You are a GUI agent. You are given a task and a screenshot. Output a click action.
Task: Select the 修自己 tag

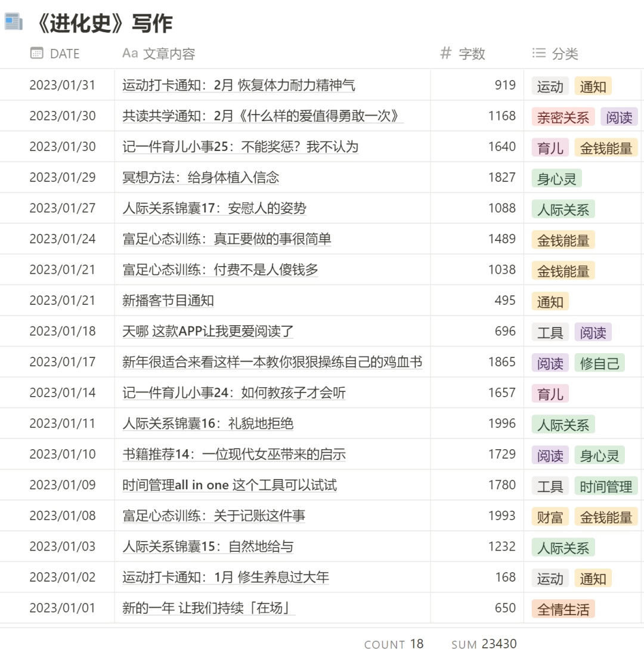[x=599, y=363]
